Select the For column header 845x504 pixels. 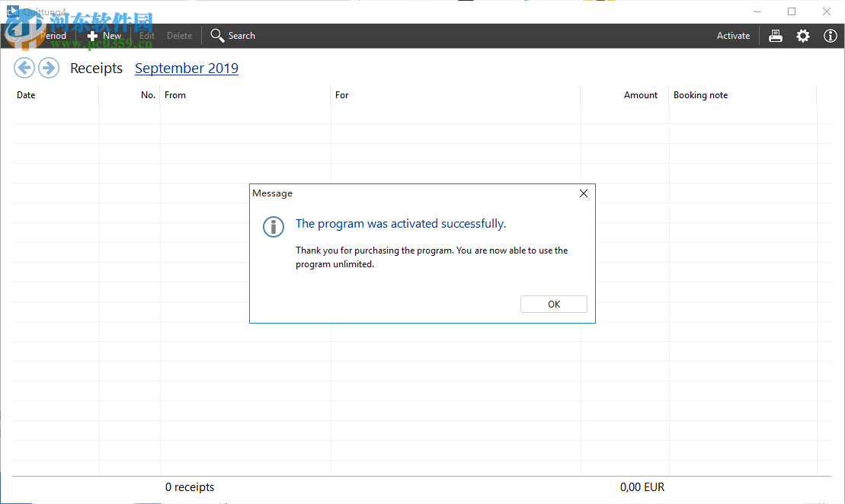click(342, 95)
